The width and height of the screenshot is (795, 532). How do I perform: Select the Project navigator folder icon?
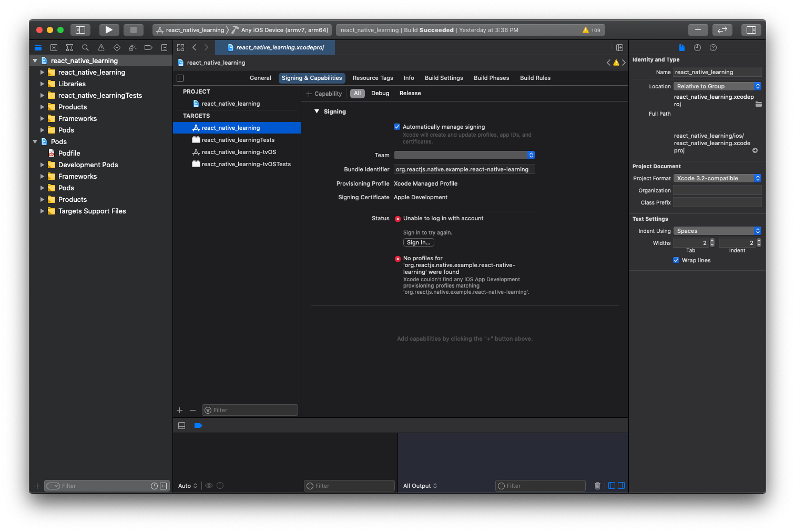click(38, 47)
